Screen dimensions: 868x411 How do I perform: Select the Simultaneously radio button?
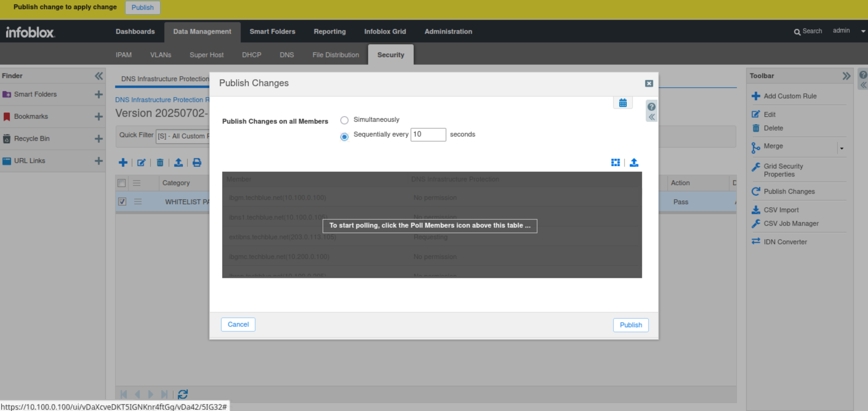click(344, 120)
